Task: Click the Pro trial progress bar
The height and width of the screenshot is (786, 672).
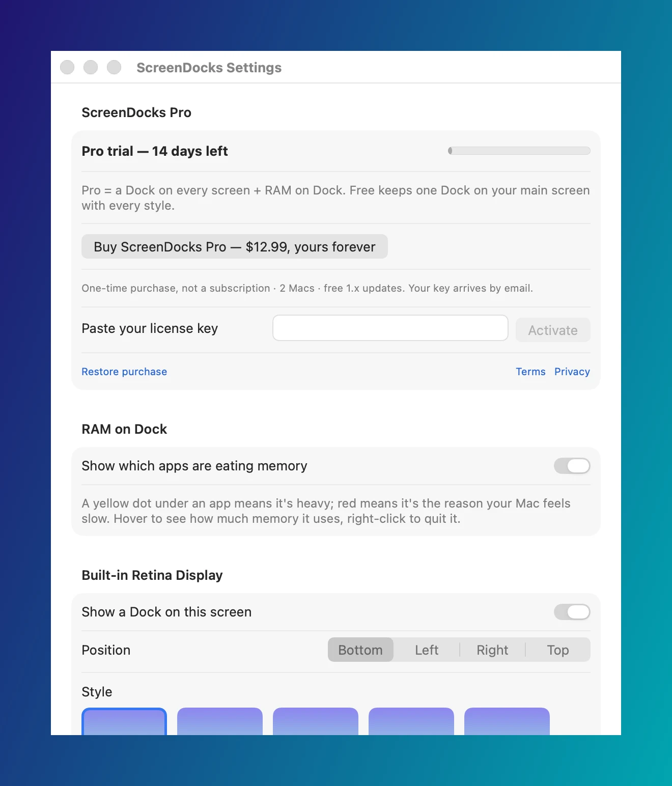Action: point(519,151)
